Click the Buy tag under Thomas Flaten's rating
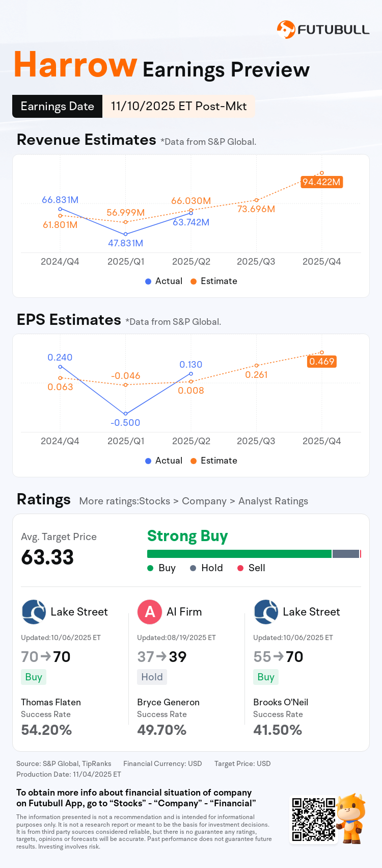Image resolution: width=382 pixels, height=868 pixels. (x=34, y=677)
